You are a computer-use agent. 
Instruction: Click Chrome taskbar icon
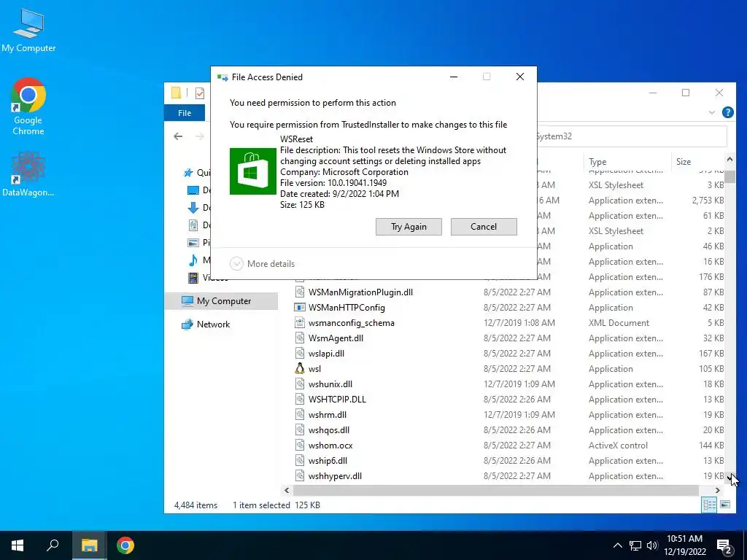[125, 545]
